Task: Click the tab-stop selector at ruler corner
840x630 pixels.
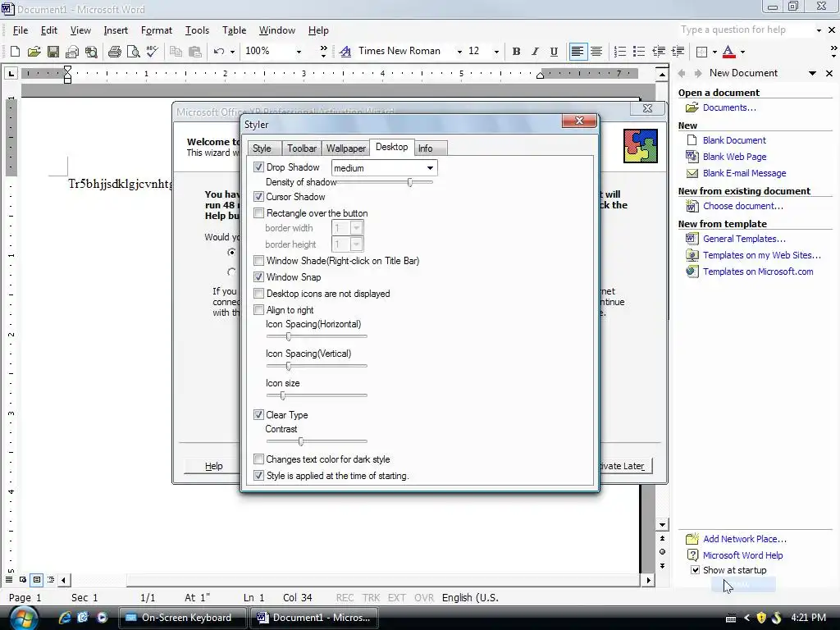Action: pyautogui.click(x=11, y=73)
